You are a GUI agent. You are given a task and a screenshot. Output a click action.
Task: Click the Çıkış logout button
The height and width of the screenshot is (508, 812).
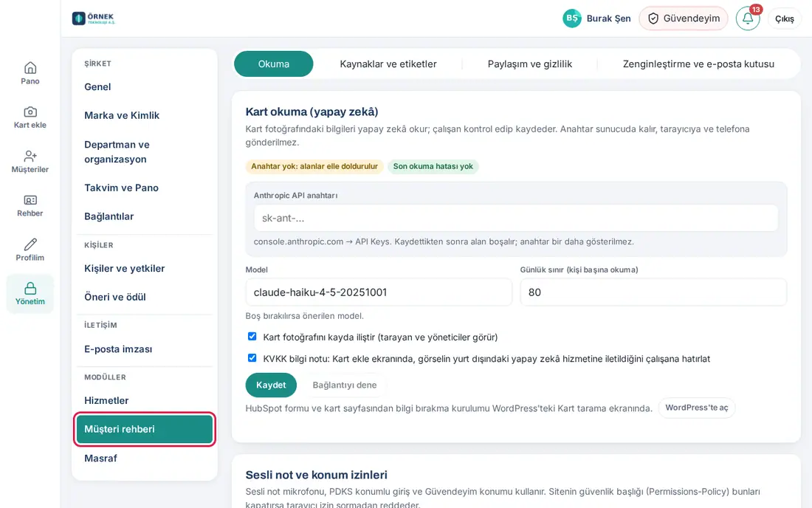(x=785, y=18)
